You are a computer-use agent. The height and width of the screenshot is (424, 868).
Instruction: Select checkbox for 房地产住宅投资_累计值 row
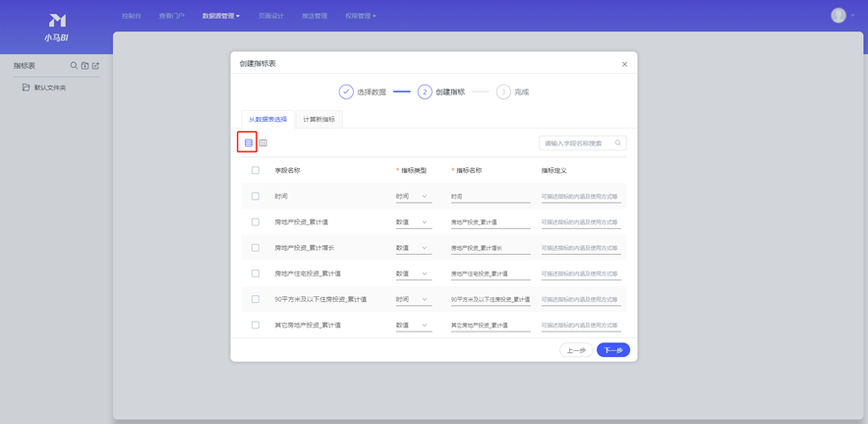(256, 273)
